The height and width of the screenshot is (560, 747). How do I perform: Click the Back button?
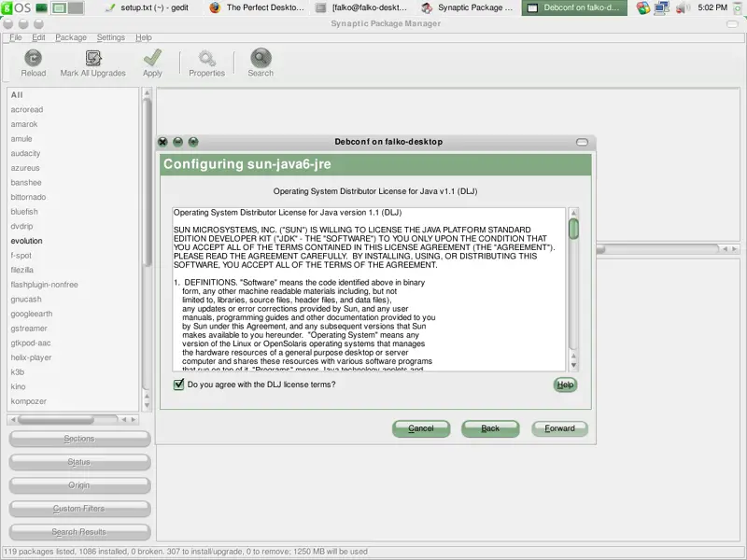tap(490, 428)
